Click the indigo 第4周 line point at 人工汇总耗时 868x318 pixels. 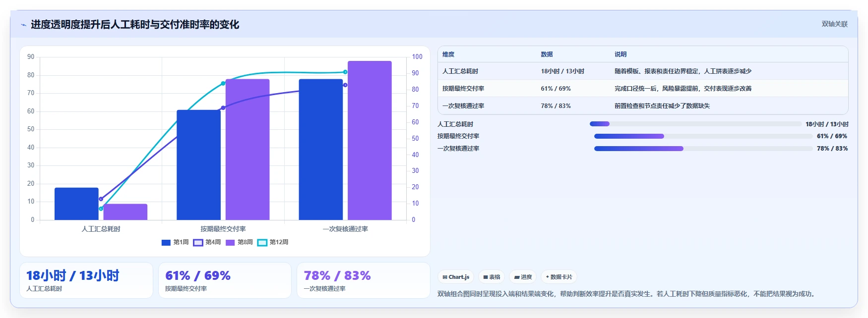101,199
